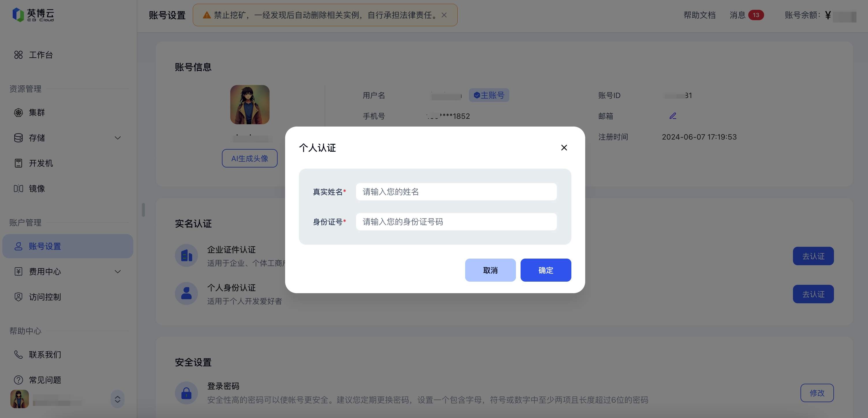Open the account switcher at sidebar bottom

coord(118,399)
